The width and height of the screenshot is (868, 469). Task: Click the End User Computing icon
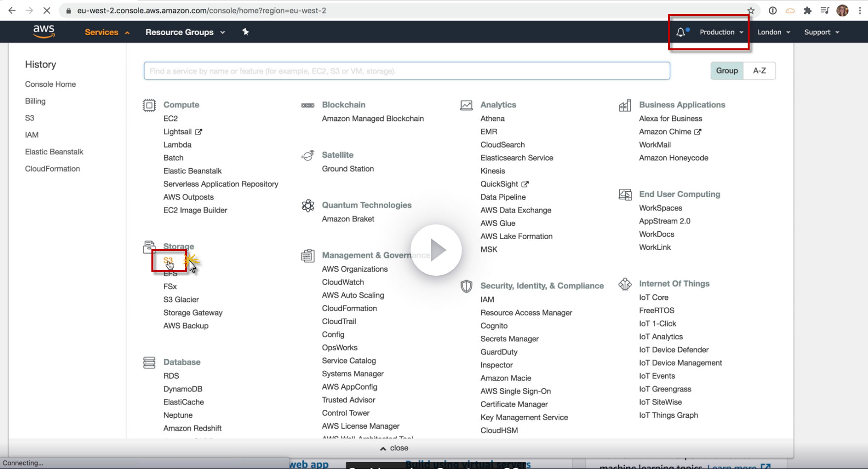tap(625, 195)
